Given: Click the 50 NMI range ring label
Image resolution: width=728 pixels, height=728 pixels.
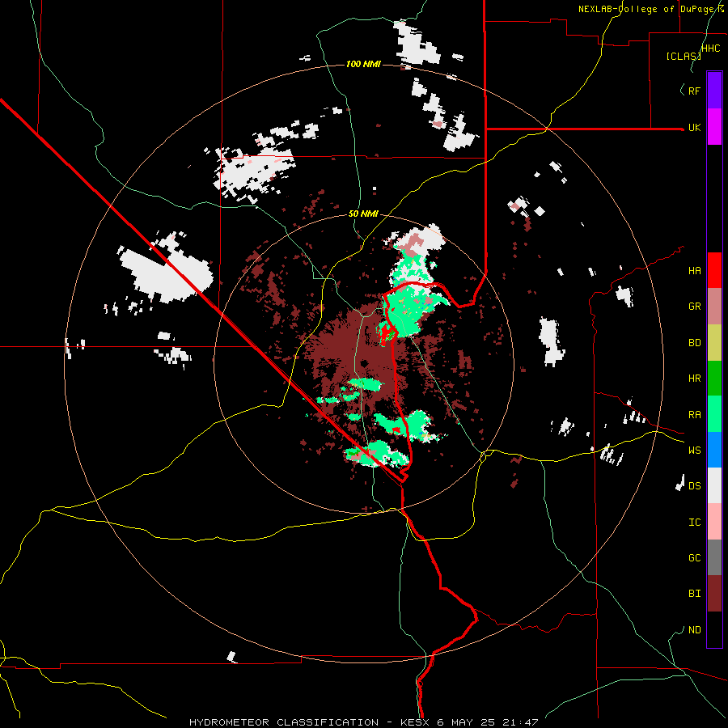Looking at the screenshot, I should tap(363, 214).
